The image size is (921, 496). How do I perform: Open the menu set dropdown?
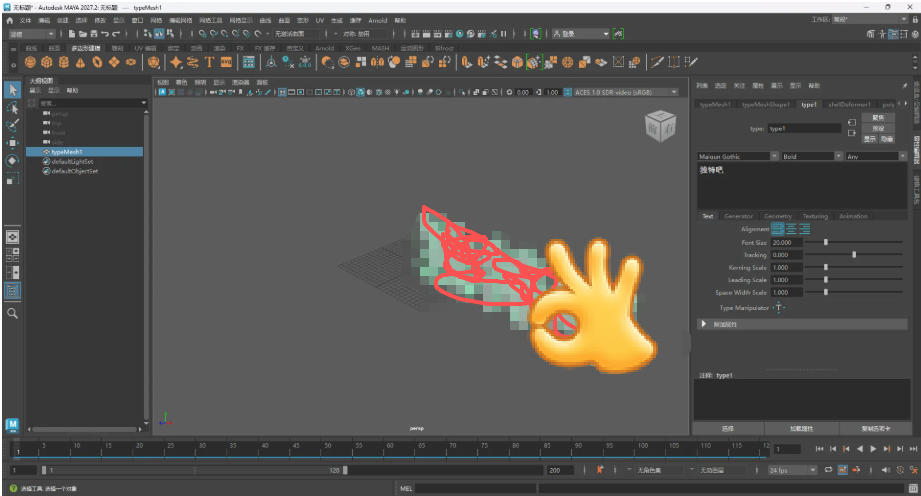pyautogui.click(x=32, y=34)
